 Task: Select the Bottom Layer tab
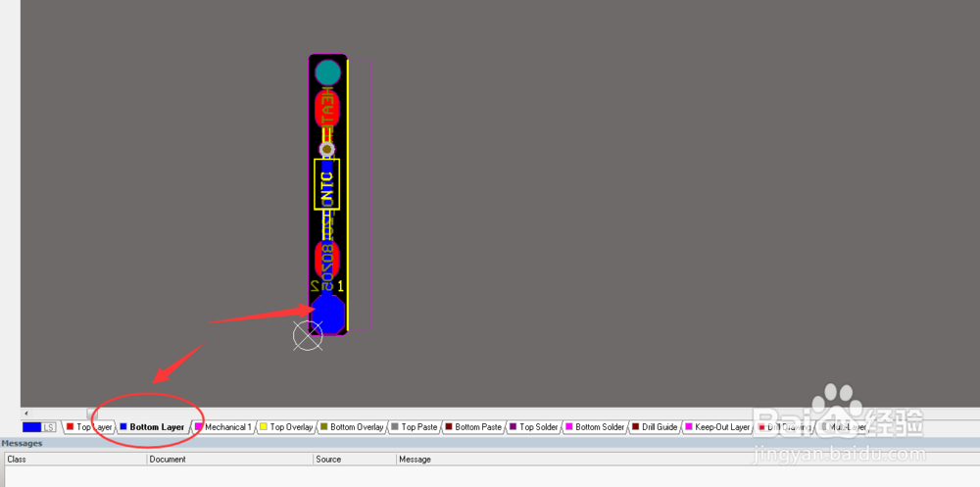click(152, 427)
